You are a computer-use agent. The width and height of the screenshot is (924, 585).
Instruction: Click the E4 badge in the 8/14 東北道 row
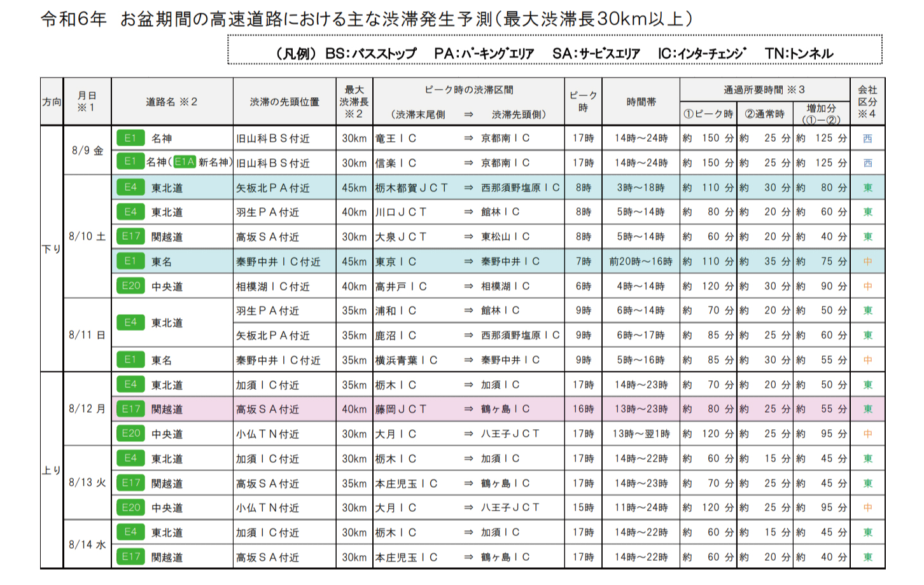tap(130, 532)
